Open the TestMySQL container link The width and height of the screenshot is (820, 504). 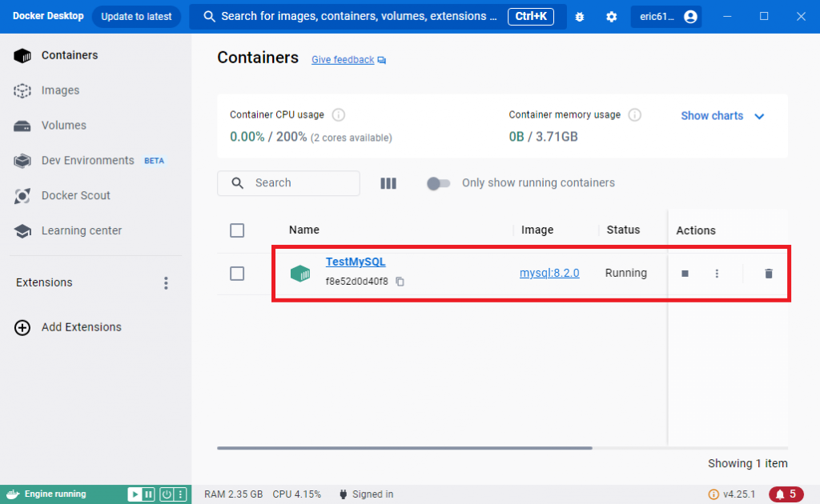click(x=355, y=262)
